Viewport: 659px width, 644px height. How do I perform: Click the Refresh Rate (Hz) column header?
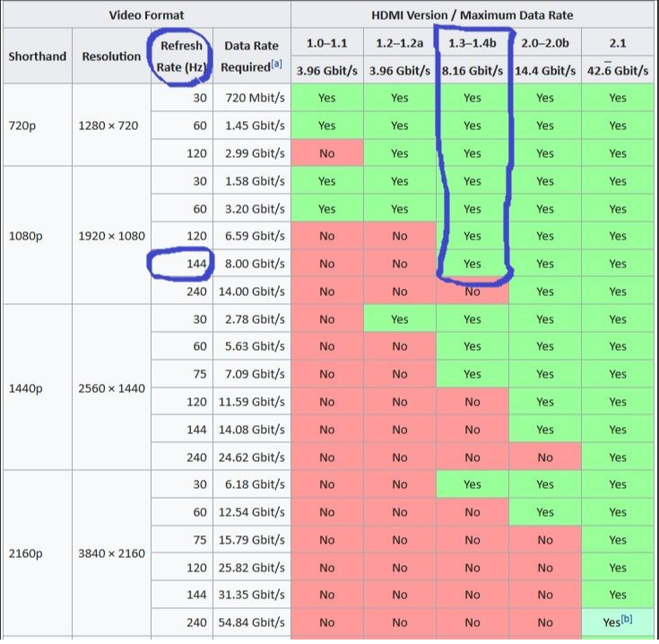pyautogui.click(x=181, y=56)
